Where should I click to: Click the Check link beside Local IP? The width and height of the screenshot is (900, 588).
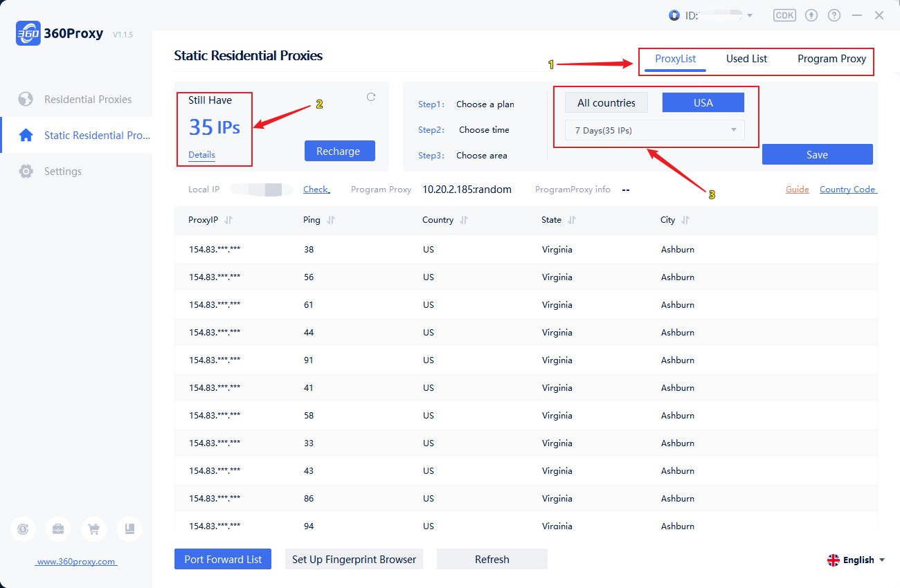coord(316,190)
